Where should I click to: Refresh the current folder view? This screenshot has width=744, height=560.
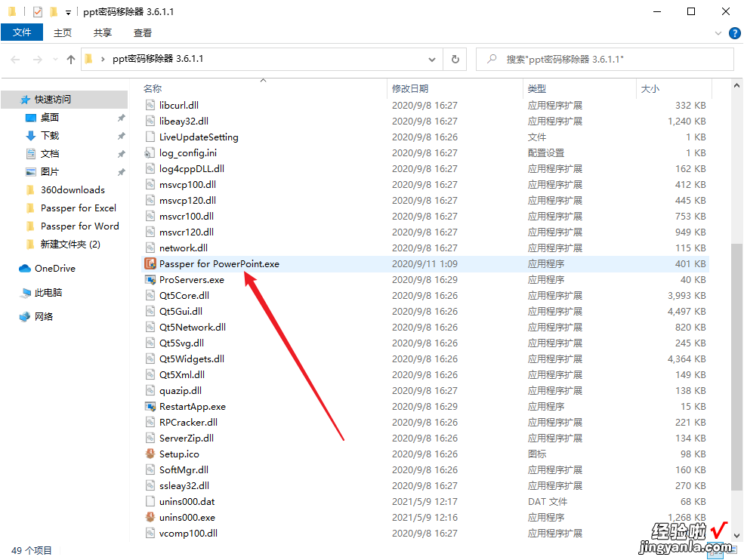[x=455, y=60]
